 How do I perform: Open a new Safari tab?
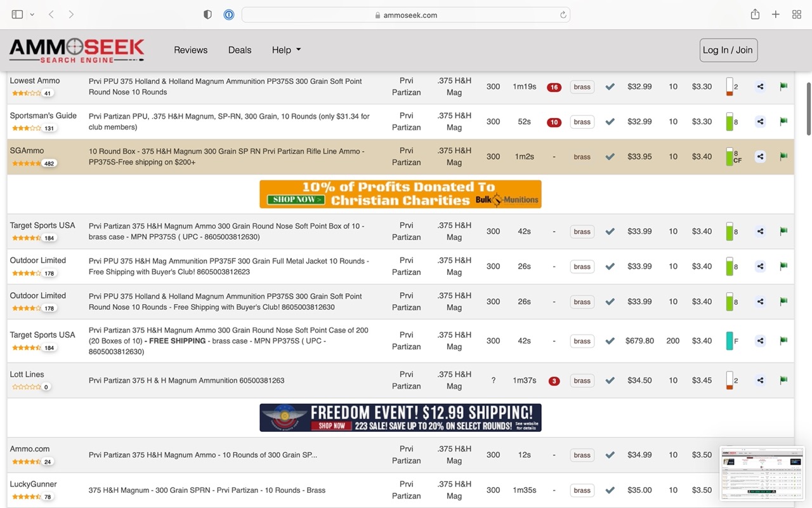[x=775, y=15]
